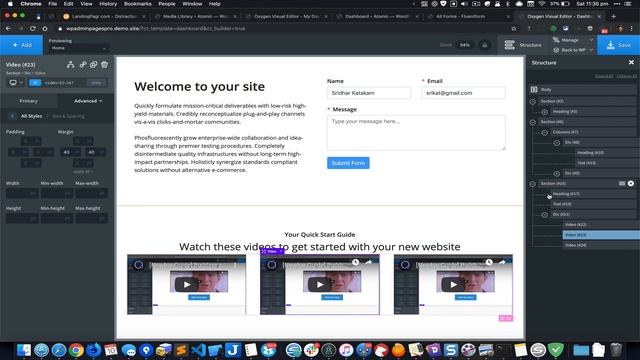Toggle the zoom lock icon
640x360 pixels.
tap(484, 45)
